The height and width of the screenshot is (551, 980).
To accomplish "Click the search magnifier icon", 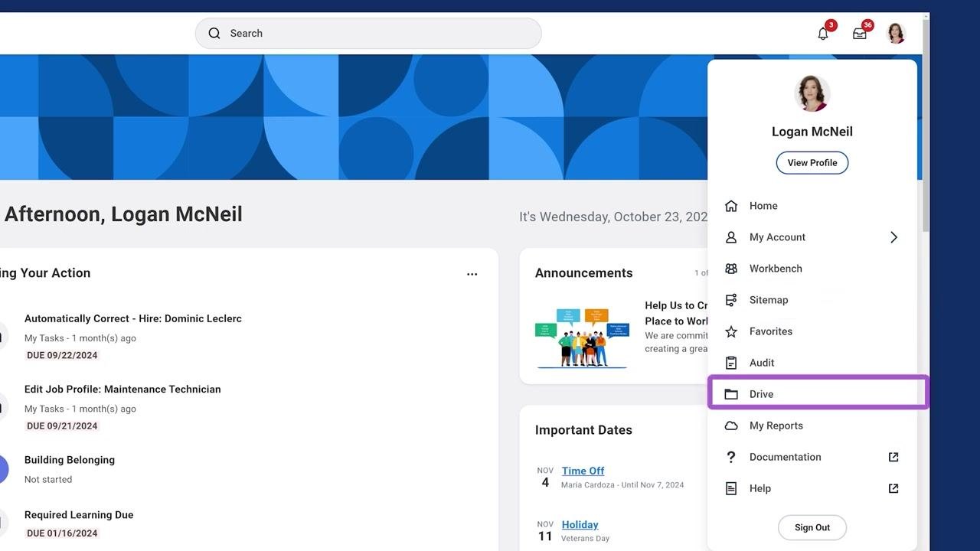I will (x=214, y=33).
